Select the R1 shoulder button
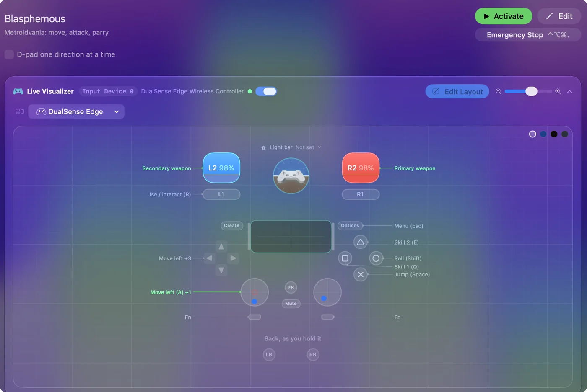The height and width of the screenshot is (392, 587). click(361, 194)
